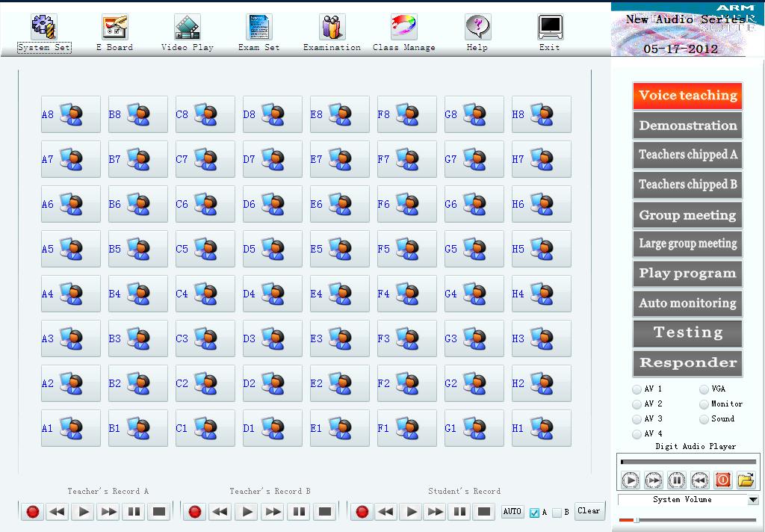Select student seat H8
The height and width of the screenshot is (532, 765).
click(x=541, y=114)
